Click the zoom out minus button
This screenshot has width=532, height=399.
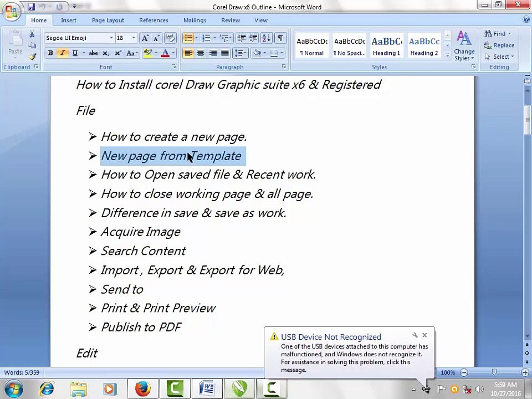pos(464,372)
